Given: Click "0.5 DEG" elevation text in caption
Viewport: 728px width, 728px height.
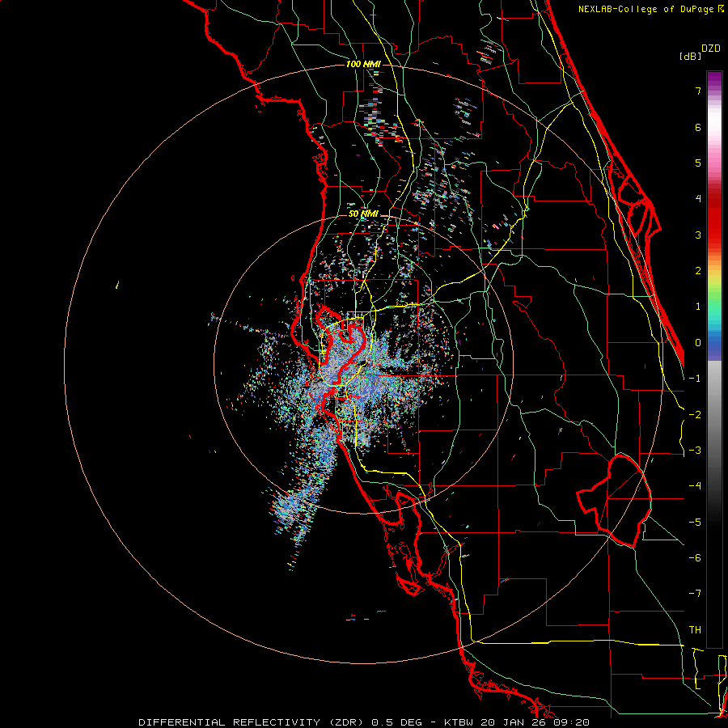Looking at the screenshot, I should tap(397, 722).
